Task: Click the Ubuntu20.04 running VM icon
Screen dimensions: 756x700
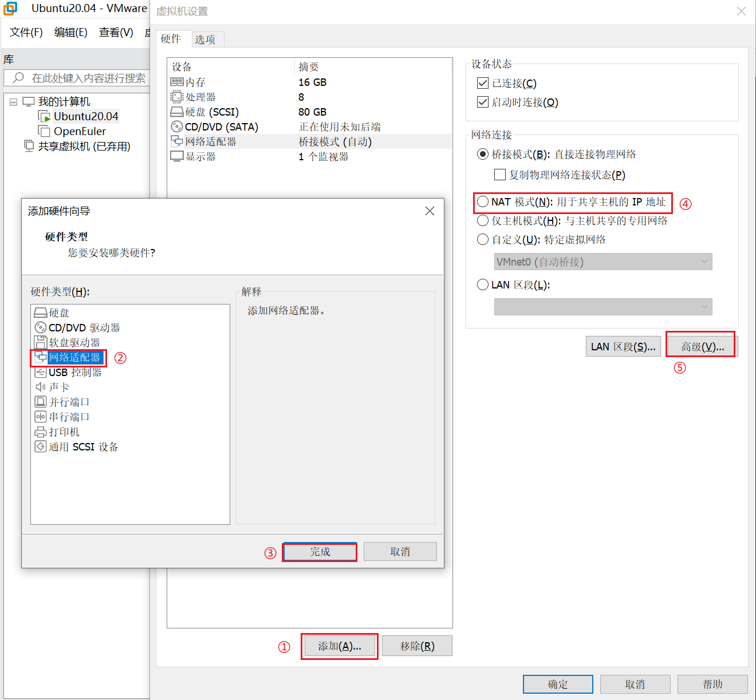Action: coord(44,116)
